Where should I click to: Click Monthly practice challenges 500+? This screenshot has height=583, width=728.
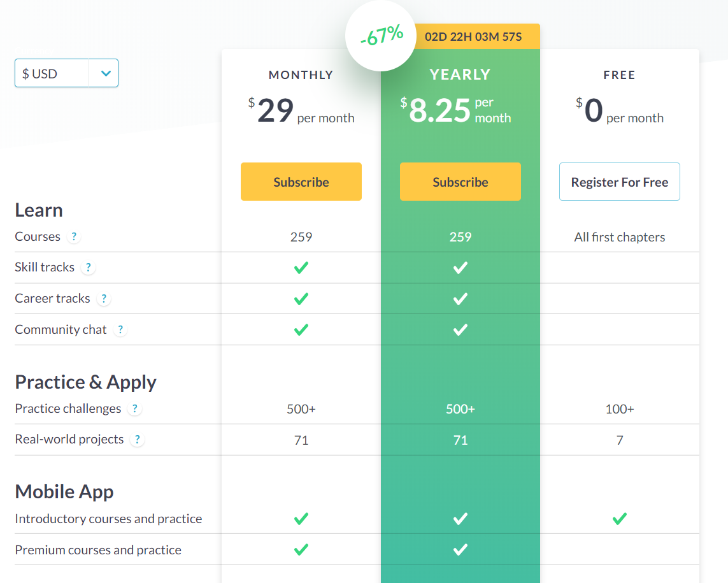(x=301, y=409)
